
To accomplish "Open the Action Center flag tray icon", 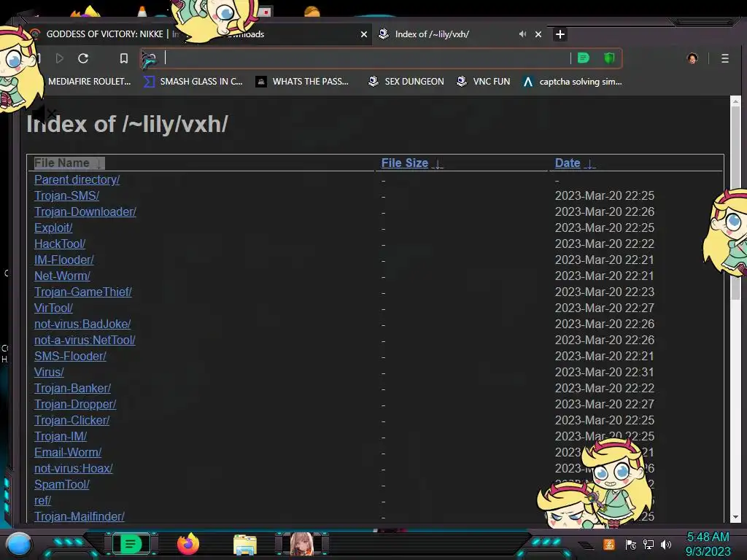I will (630, 544).
